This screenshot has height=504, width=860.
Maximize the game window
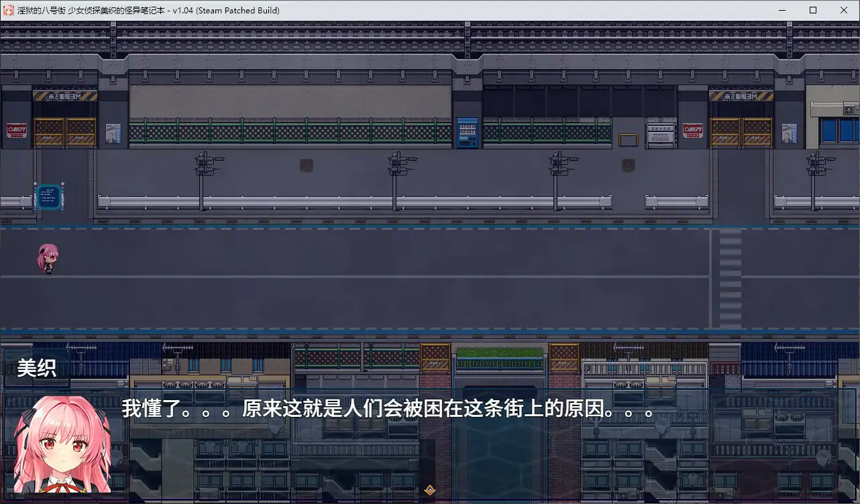click(813, 10)
